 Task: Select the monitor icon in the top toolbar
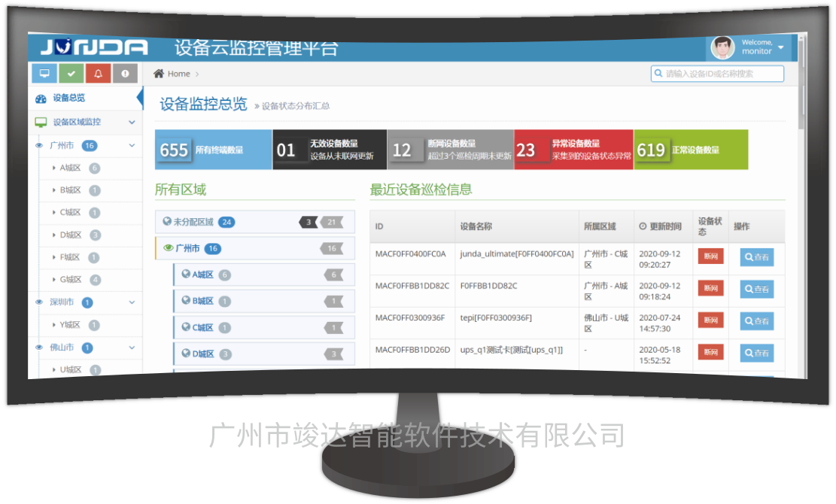coord(44,73)
